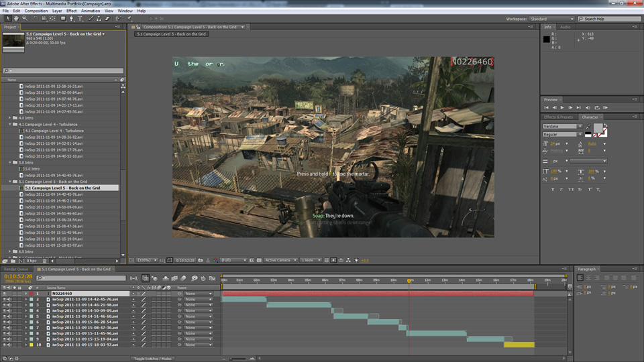Jump to first frame in the Preview panel

point(547,107)
